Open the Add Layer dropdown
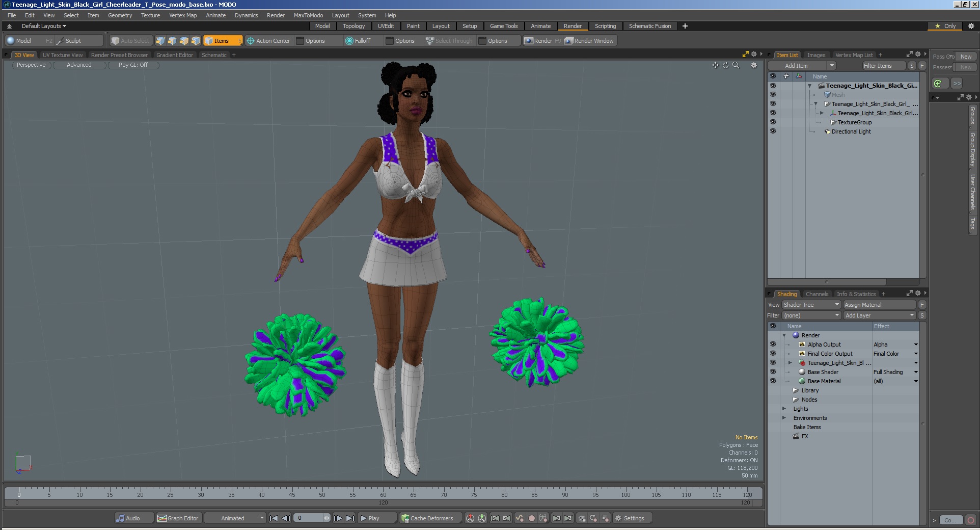This screenshot has height=530, width=980. pyautogui.click(x=880, y=315)
